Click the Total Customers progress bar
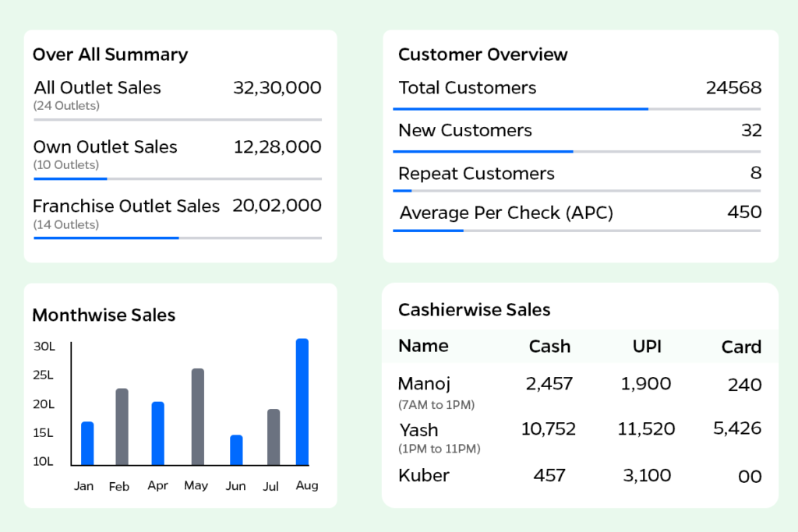The width and height of the screenshot is (798, 532). coord(577,109)
